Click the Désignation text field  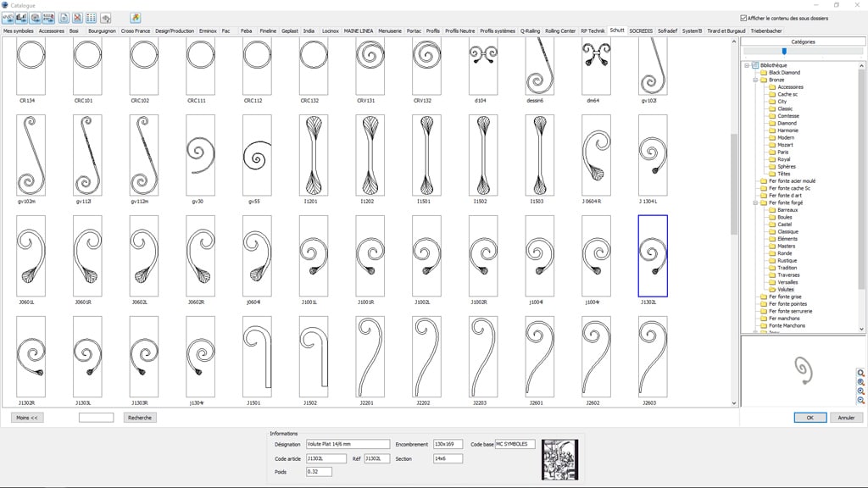(348, 444)
